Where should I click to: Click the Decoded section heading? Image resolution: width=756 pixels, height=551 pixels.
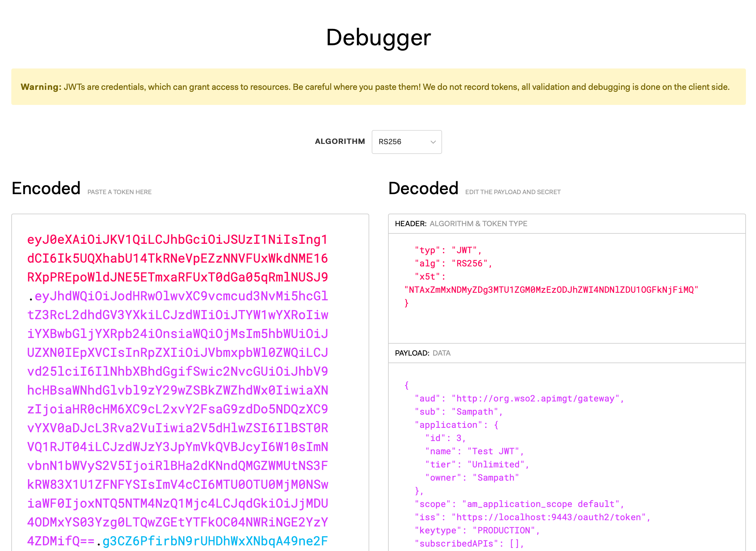[423, 188]
